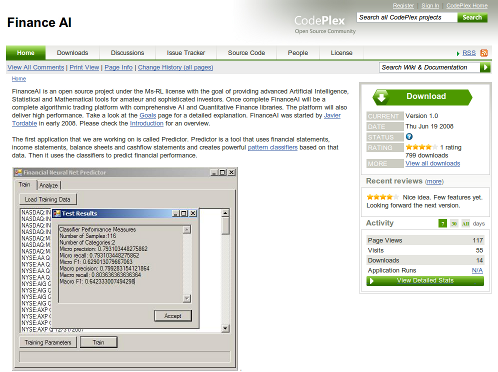
Task: Click scroll down arrow of training data list
Action: [226, 328]
